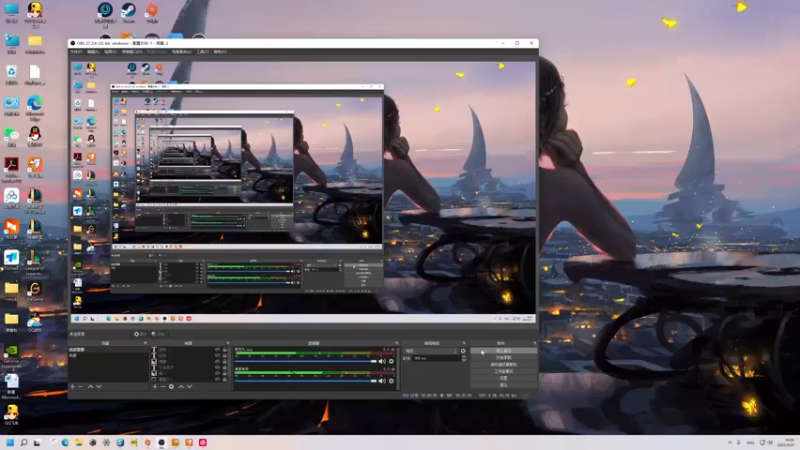This screenshot has height=450, width=800.
Task: Open the Scene Collection menu in OBS
Action: 181,52
